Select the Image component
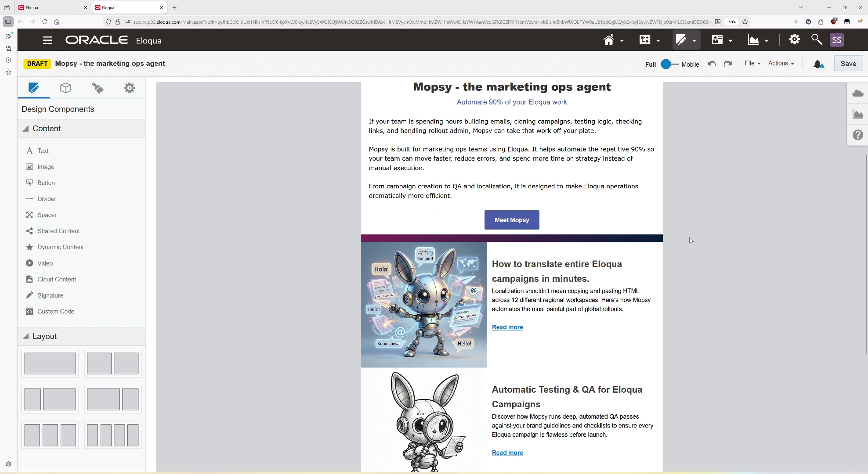Screen dimensions: 868x474 click(x=40, y=167)
